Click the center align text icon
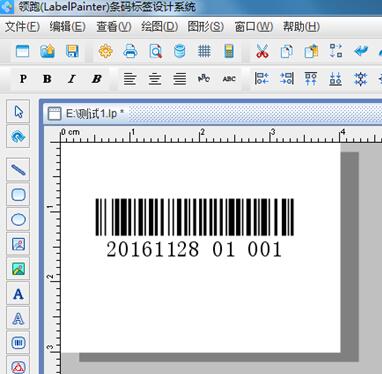Screen dimensions: 382x374 click(155, 79)
